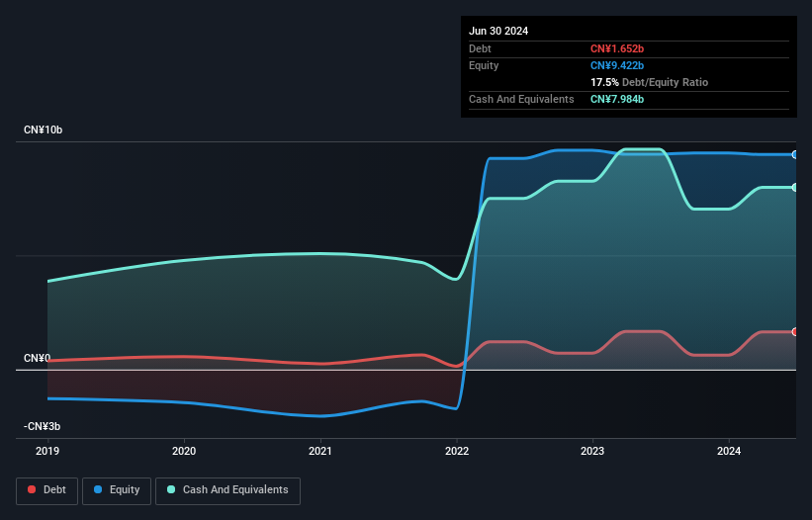Image resolution: width=812 pixels, height=520 pixels.
Task: Select the teal Cash endpoint marker
Action: coord(795,187)
